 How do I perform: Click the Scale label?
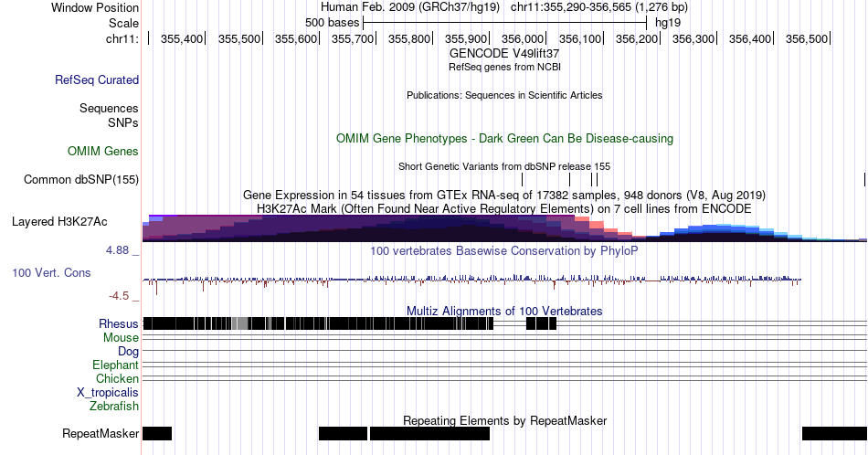point(123,23)
